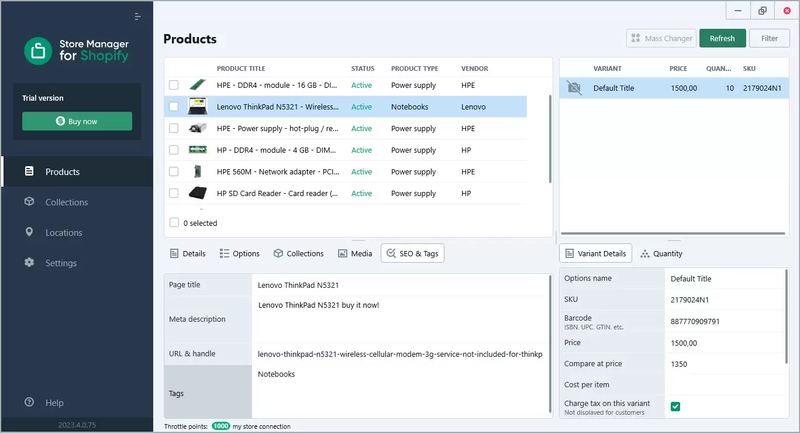This screenshot has width=800, height=433.
Task: Sort variants by SKU column header
Action: tap(749, 68)
